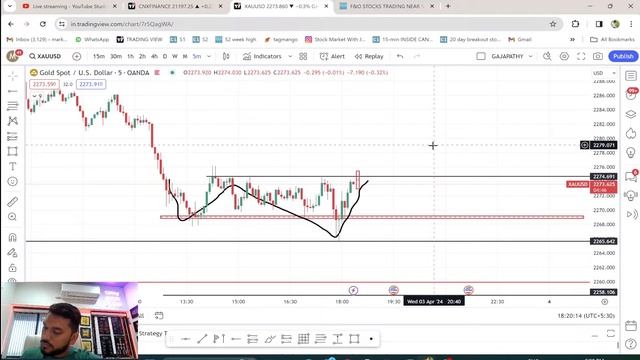
Task: Click the 2273.590 sell price box
Action: coord(44,84)
